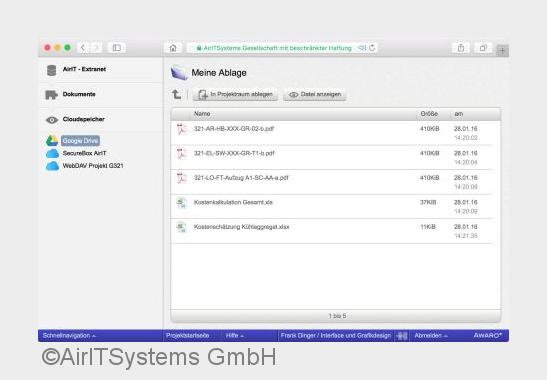Click the Dokumente puzzle icon
Screen dimensions: 547x380
(x=51, y=95)
